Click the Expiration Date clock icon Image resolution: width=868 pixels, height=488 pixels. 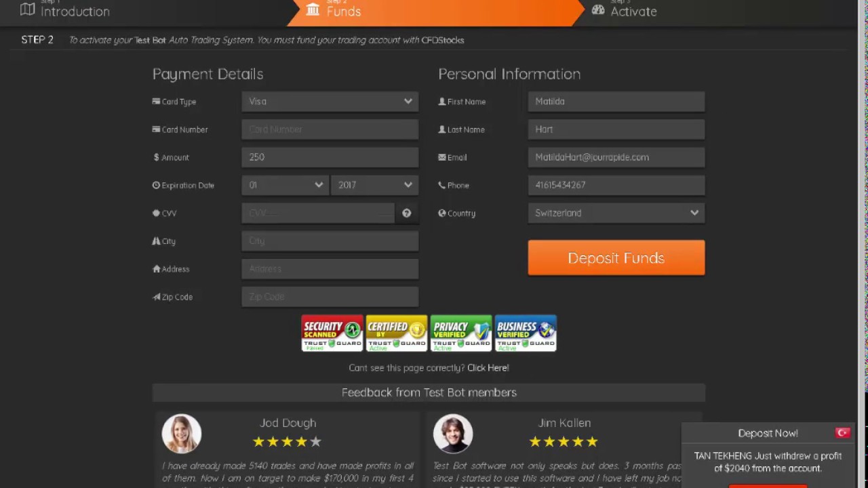156,185
